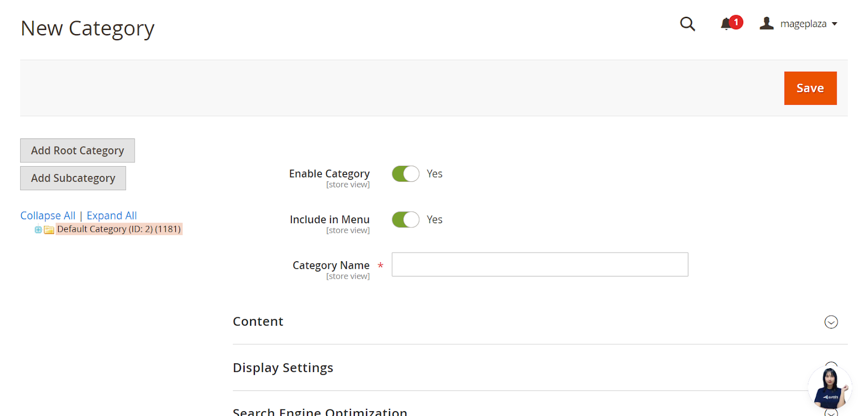The height and width of the screenshot is (416, 868).
Task: Toggle the Enable Category switch
Action: [x=406, y=174]
